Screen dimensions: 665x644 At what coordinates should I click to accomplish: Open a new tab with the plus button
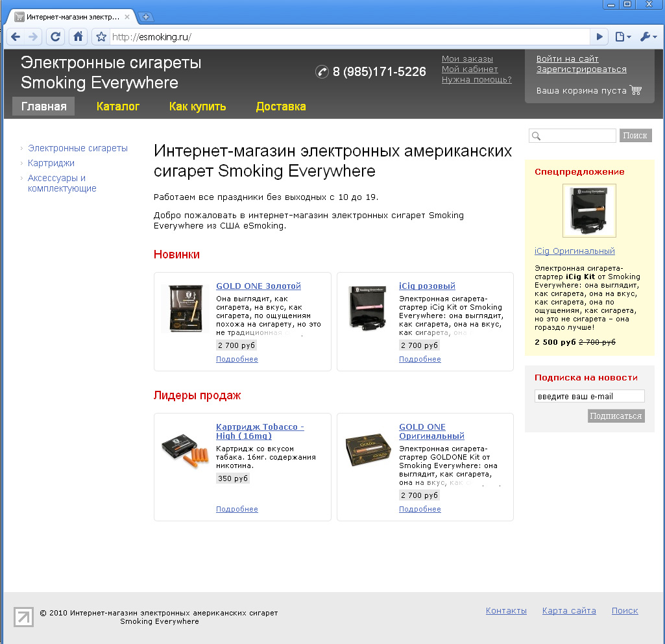[x=145, y=17]
